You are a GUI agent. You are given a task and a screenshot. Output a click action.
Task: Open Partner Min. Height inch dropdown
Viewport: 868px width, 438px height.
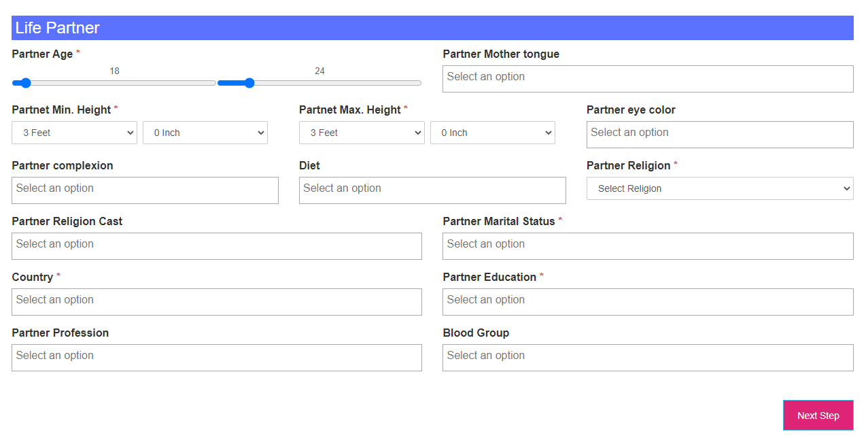205,133
